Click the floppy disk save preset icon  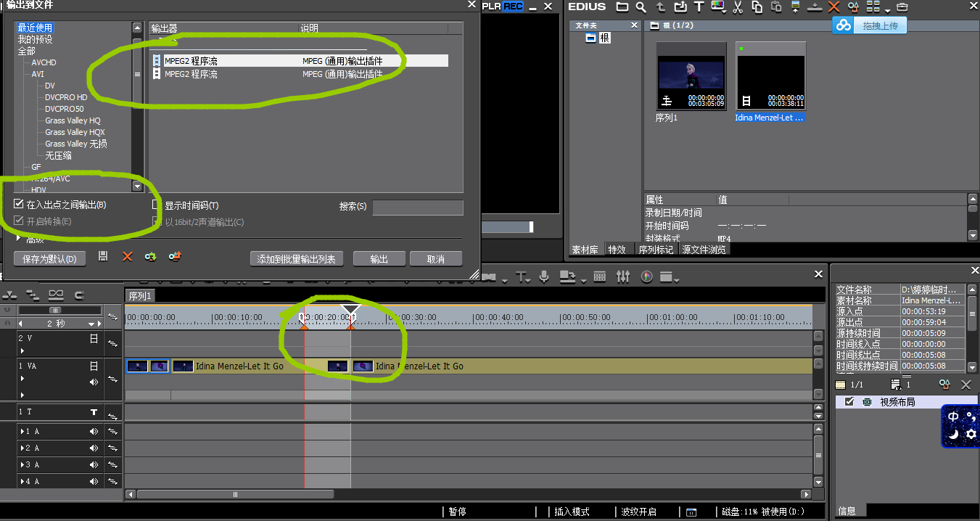(x=103, y=256)
